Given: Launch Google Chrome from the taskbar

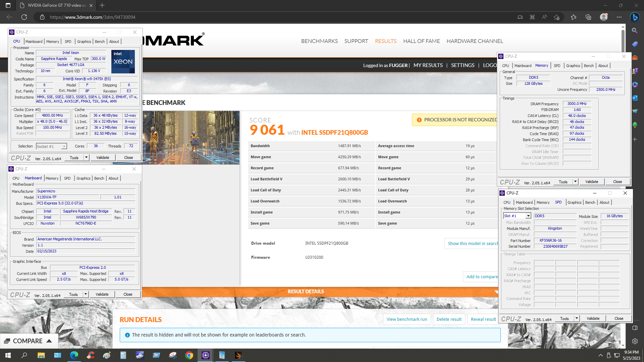Looking at the screenshot, I should 189,355.
